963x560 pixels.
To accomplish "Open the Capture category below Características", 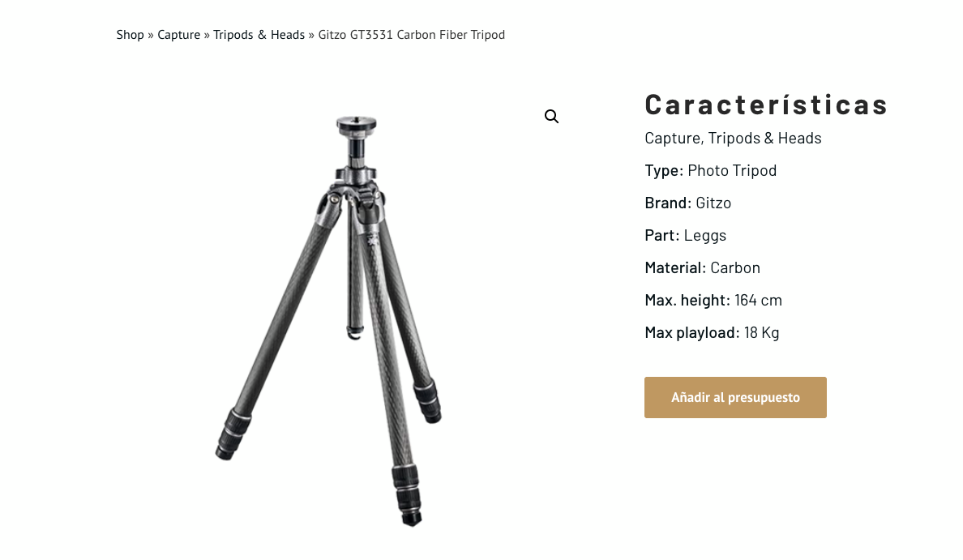I will pos(673,139).
